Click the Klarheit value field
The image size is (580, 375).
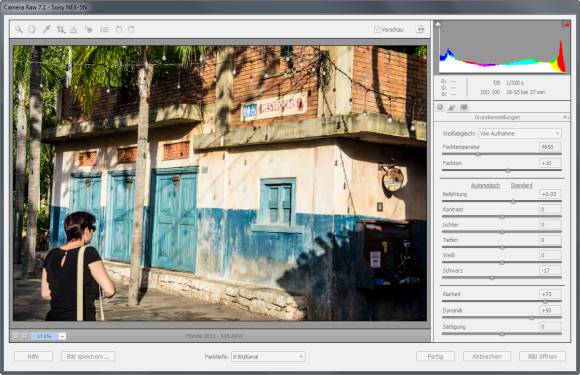click(x=550, y=294)
